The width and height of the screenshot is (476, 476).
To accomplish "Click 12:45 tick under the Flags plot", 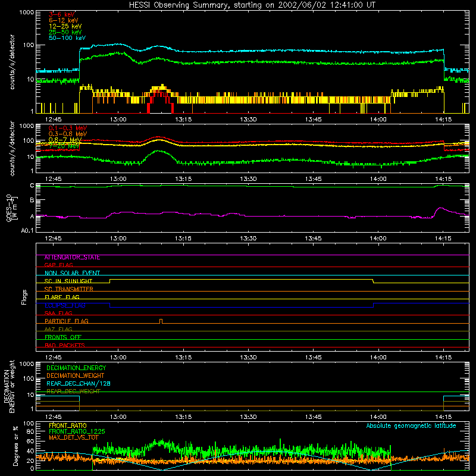I will click(53, 358).
